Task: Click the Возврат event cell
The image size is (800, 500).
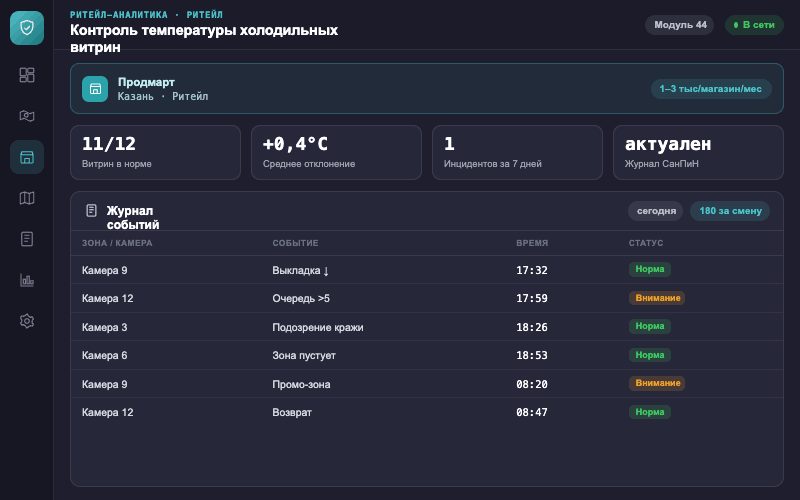Action: [x=292, y=412]
